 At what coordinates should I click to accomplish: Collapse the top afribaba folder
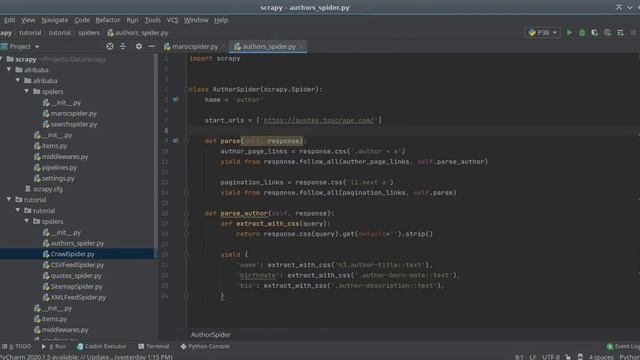tap(9, 70)
